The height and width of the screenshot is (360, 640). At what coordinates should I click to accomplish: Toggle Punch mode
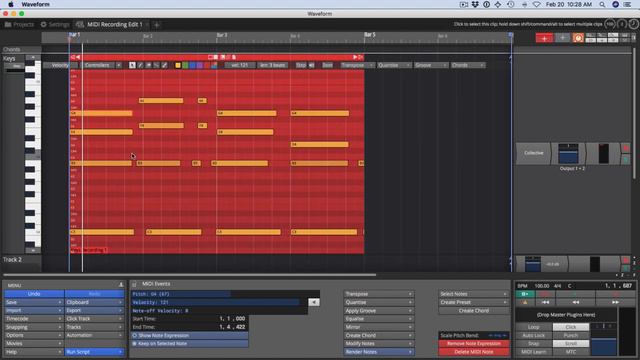tap(571, 335)
